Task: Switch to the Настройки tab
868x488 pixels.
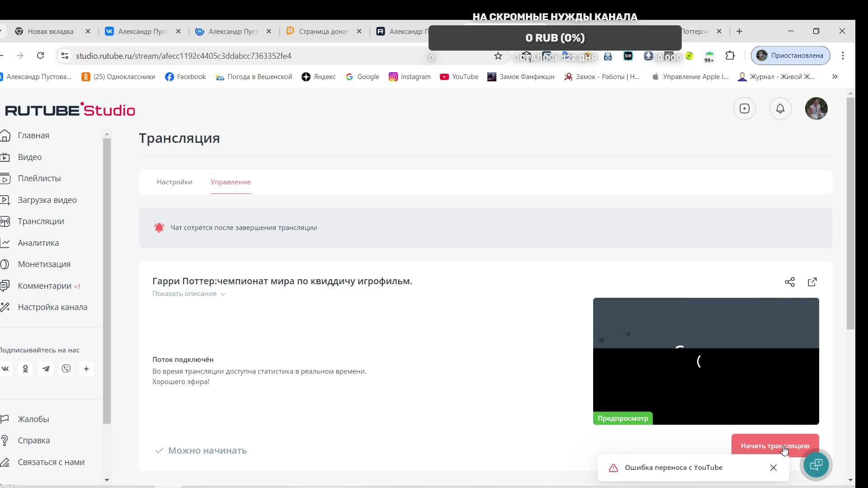Action: pyautogui.click(x=175, y=182)
